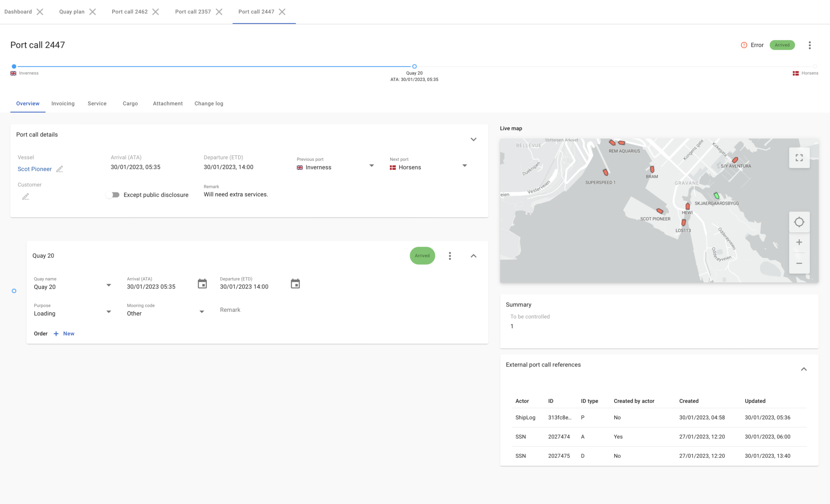Image resolution: width=830 pixels, height=504 pixels.
Task: Enable the Except public disclosure toggle
Action: (113, 194)
